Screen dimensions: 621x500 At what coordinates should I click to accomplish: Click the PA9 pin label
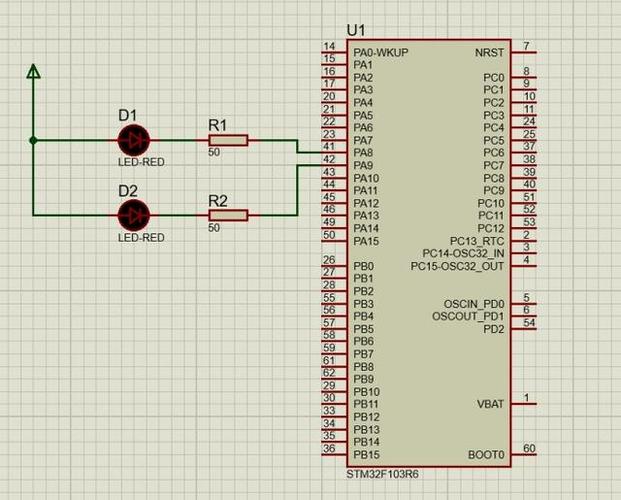[364, 166]
